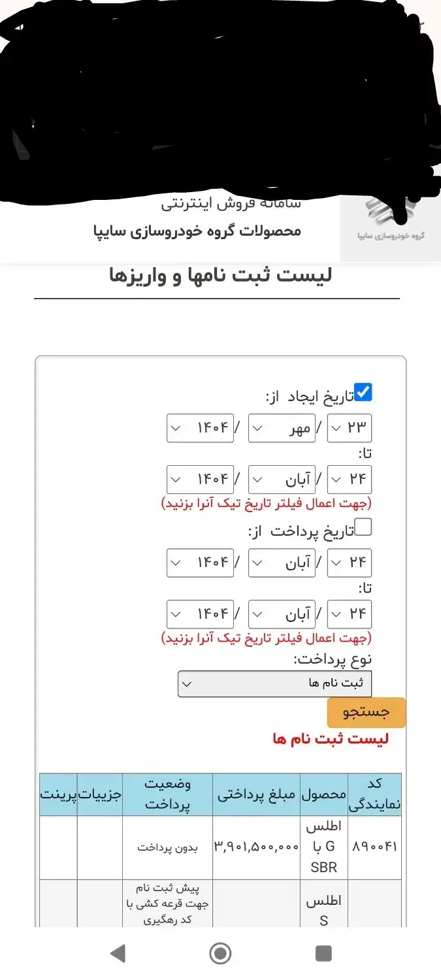Uncheck the تاریخ ایجاد از date filter

(x=364, y=391)
